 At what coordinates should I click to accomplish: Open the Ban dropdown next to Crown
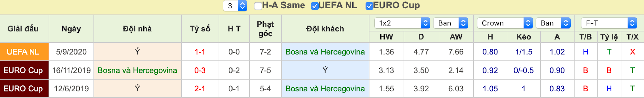[x=553, y=23]
